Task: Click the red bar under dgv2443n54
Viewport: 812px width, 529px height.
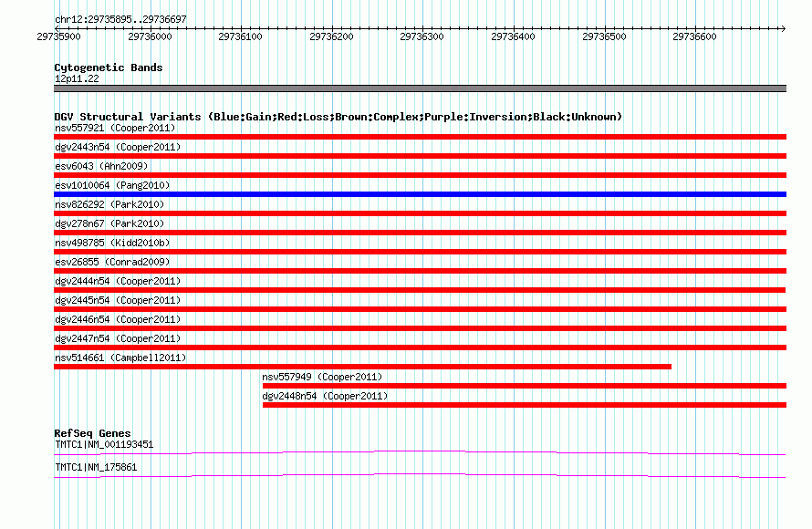Action: 420,156
